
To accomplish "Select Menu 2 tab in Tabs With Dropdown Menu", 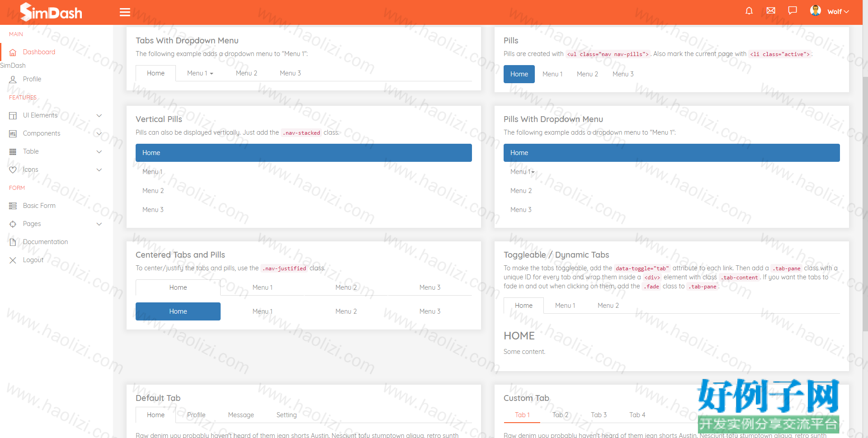I will [246, 73].
